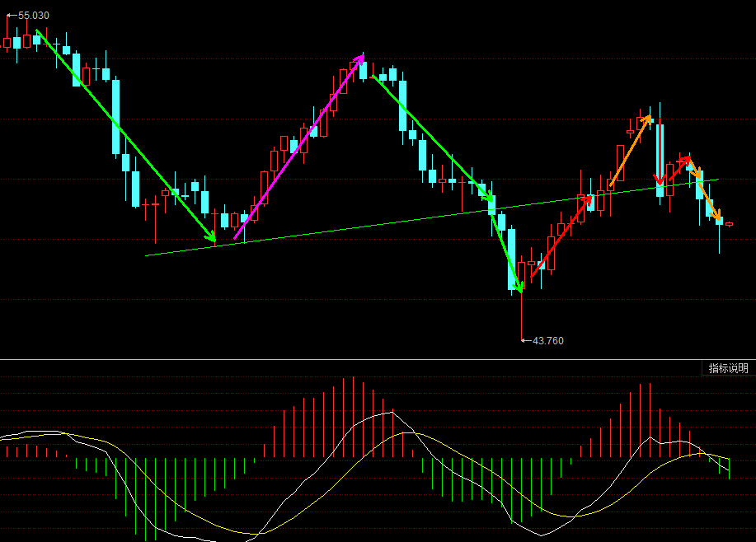Click the divider between price and MACD panels
This screenshot has width=756, height=542.
click(x=378, y=359)
